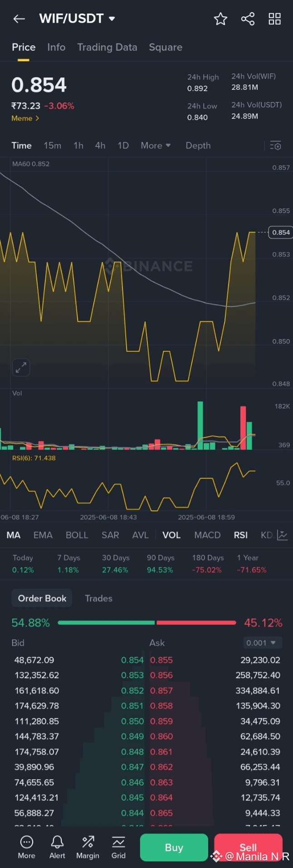Tap the RSI(6): 71.438 label

click(x=34, y=458)
